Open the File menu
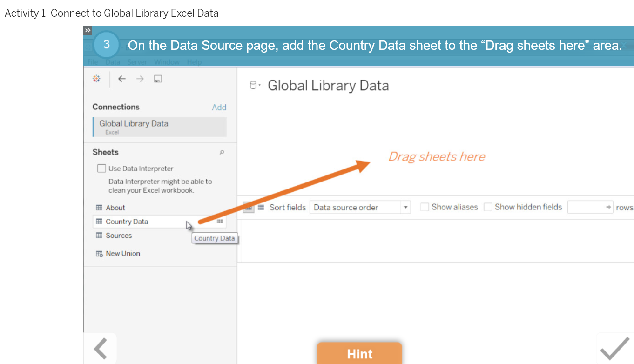The height and width of the screenshot is (364, 634). tap(93, 62)
